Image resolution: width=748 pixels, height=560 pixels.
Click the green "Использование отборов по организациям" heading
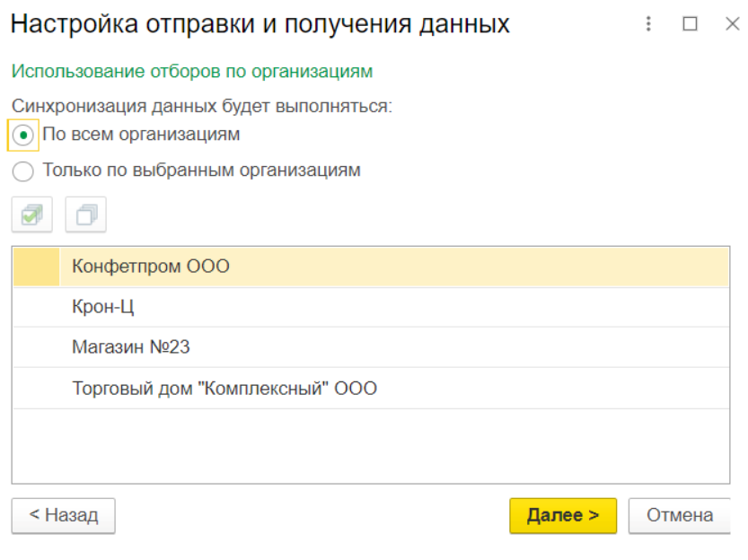click(192, 70)
